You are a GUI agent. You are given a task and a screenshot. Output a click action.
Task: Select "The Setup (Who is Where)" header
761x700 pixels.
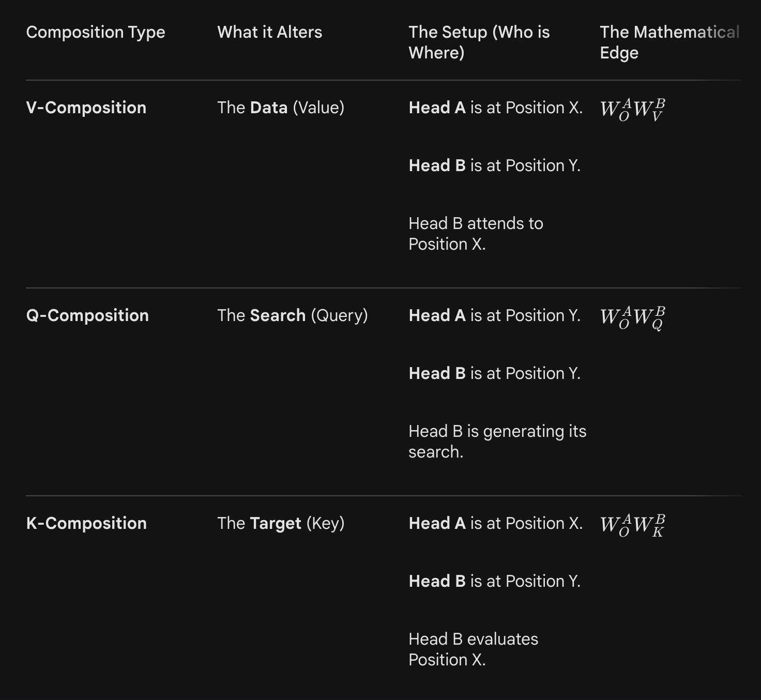point(479,42)
